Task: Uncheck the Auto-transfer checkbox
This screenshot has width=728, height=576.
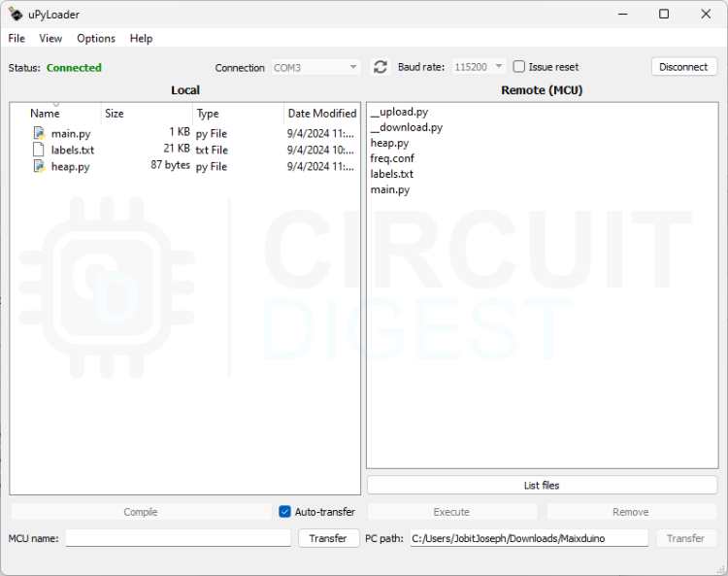Action: tap(285, 512)
